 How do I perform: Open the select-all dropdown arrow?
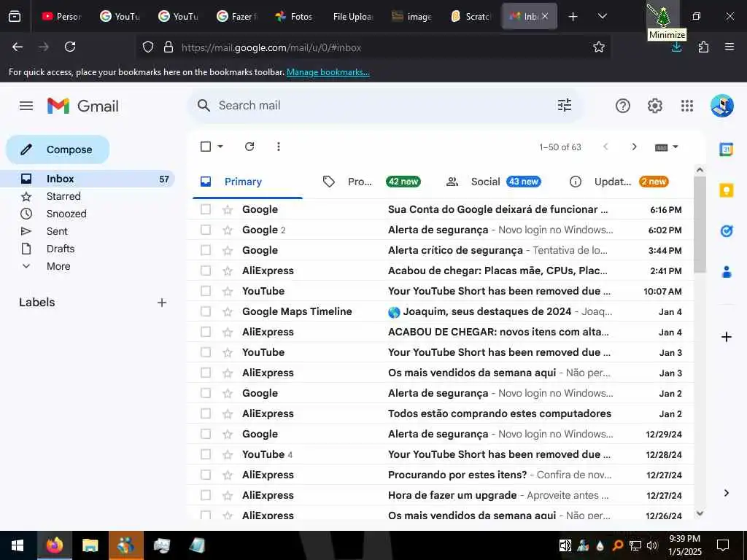[220, 147]
